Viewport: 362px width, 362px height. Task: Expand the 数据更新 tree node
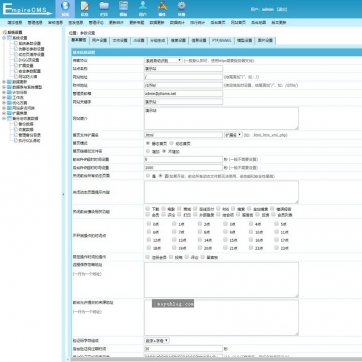[x=4, y=82]
